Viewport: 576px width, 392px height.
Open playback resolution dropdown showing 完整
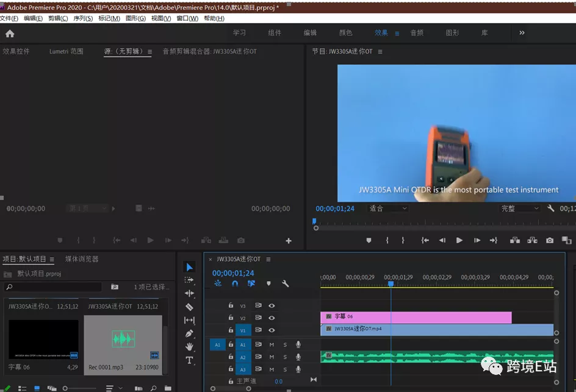click(520, 208)
